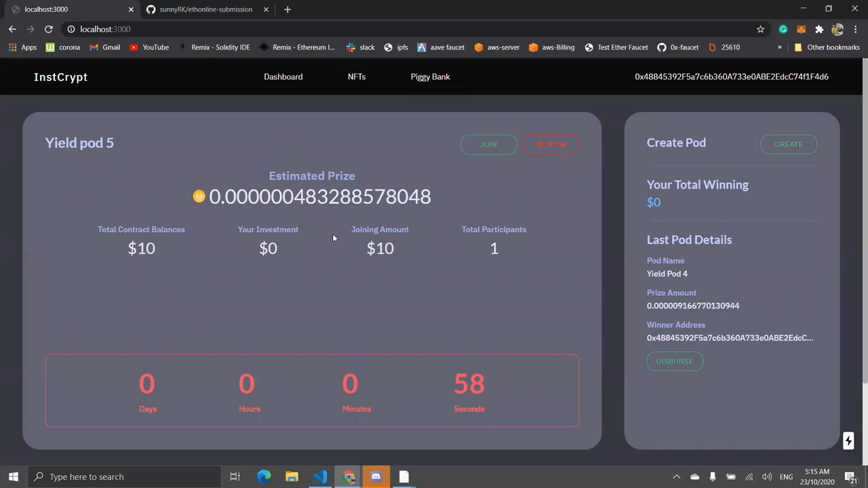Open the Remix - Ethereum bookmark
This screenshot has width=868, height=488.
(x=297, y=47)
